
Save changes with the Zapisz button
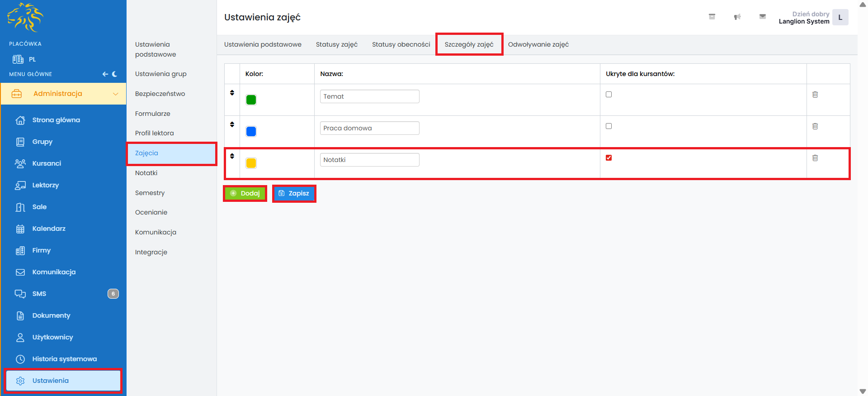coord(294,193)
